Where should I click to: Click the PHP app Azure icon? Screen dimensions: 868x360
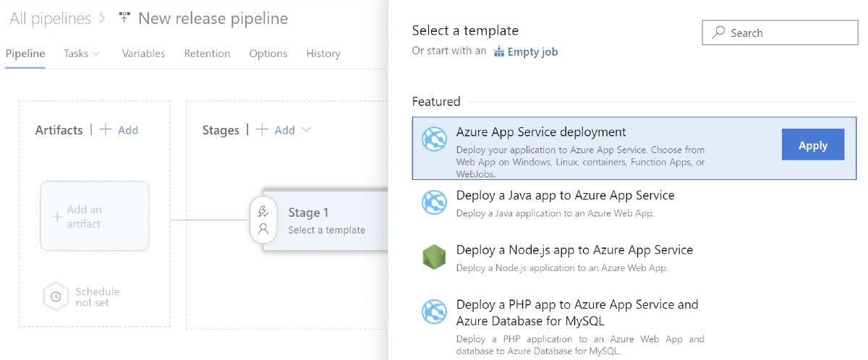[x=435, y=312]
